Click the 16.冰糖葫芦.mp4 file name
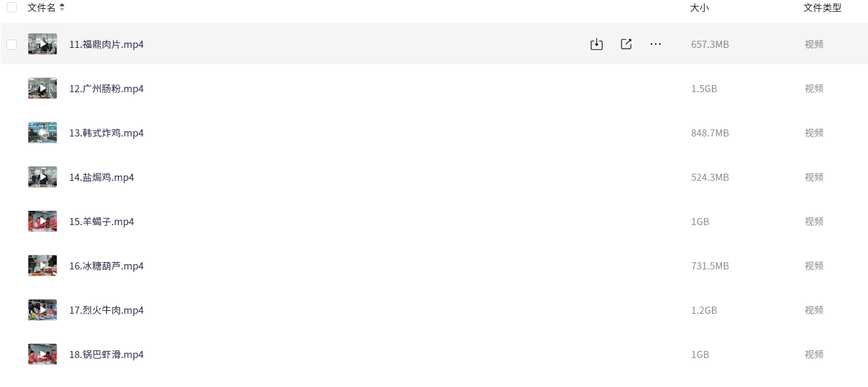Image resolution: width=868 pixels, height=387 pixels. tap(106, 266)
